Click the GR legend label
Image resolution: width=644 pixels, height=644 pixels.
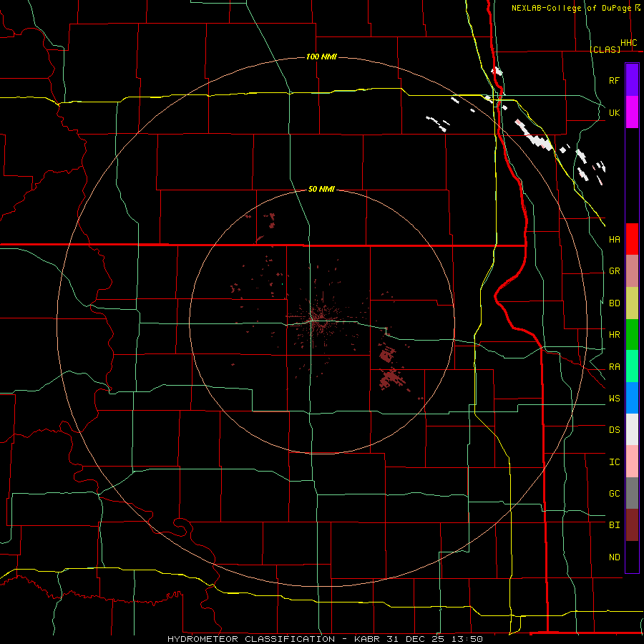click(614, 271)
